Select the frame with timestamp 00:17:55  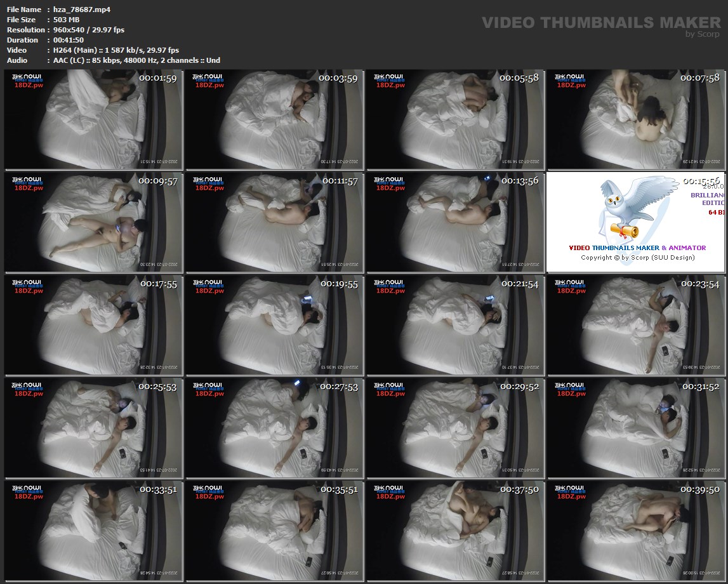tap(94, 325)
